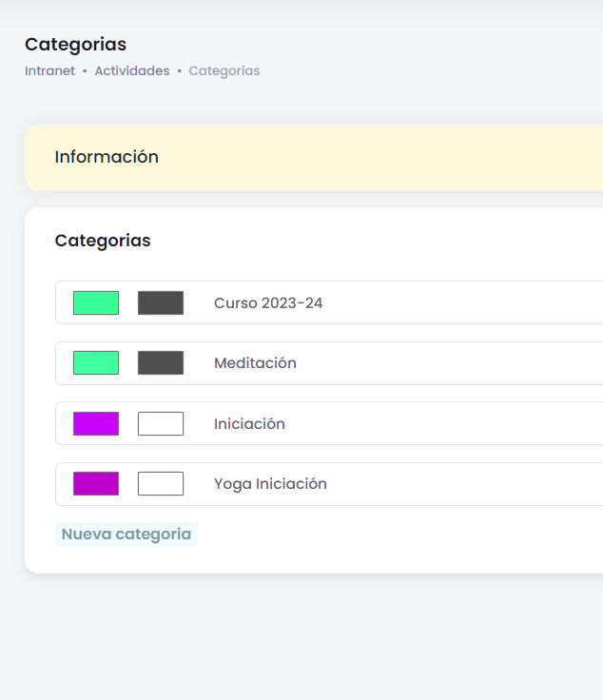The width and height of the screenshot is (603, 700).
Task: Select the Meditación category name
Action: click(x=255, y=363)
